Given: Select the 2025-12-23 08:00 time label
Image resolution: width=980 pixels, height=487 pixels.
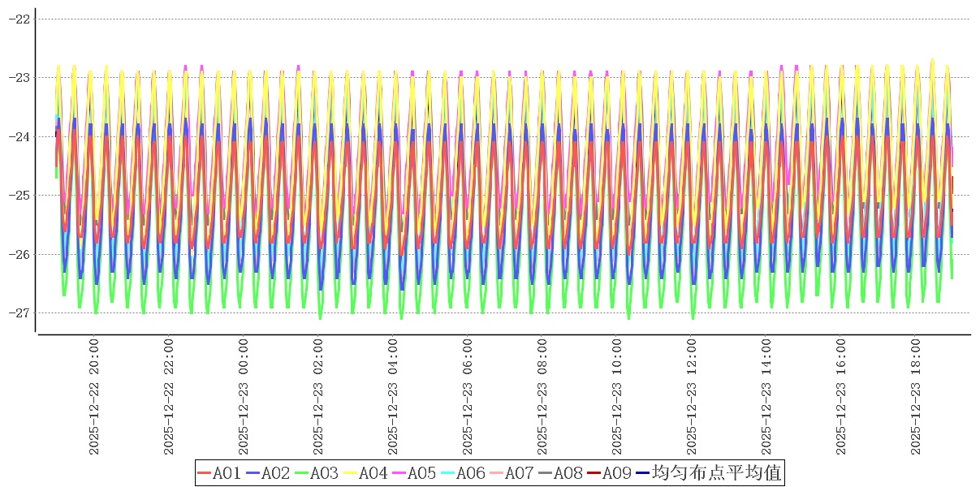Looking at the screenshot, I should 542,397.
